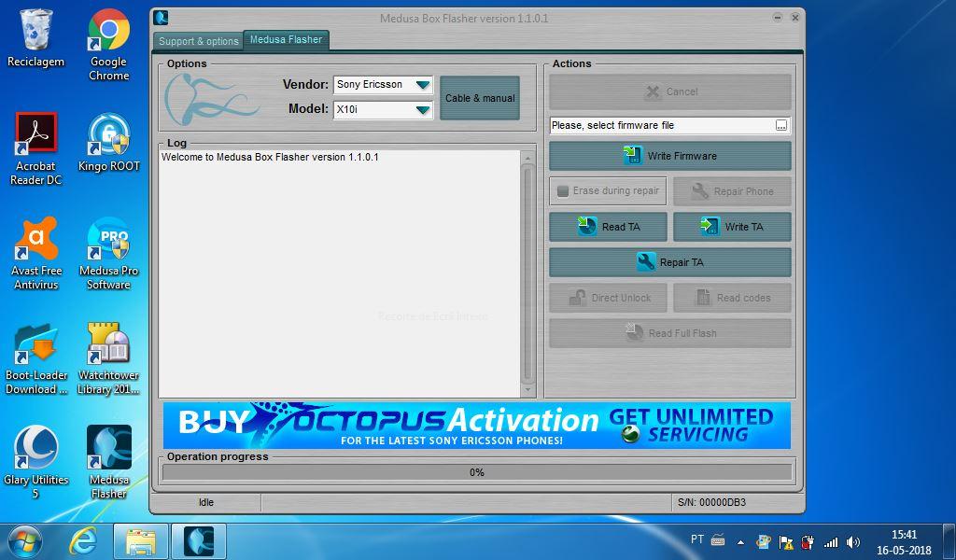Click the firmware file path field
This screenshot has height=560, width=956.
click(x=662, y=125)
